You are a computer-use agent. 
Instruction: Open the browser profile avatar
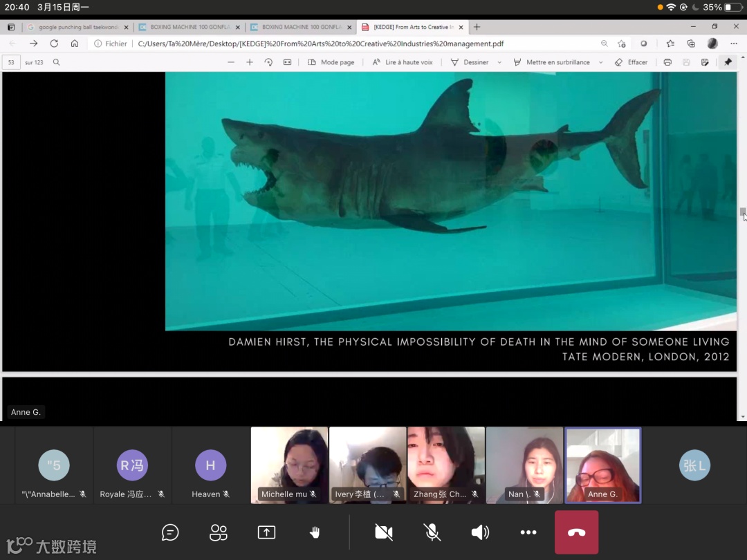point(712,44)
